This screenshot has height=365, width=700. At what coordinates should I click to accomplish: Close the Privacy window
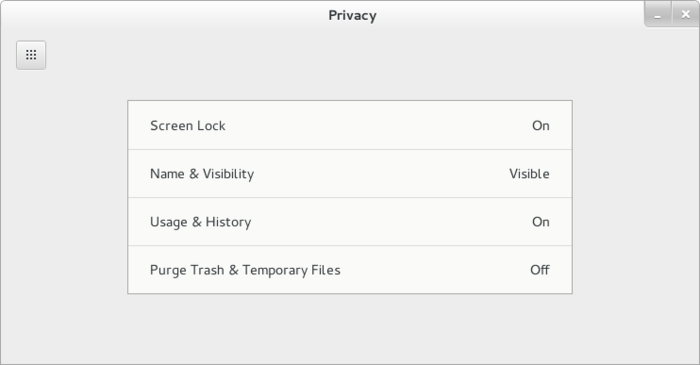686,15
